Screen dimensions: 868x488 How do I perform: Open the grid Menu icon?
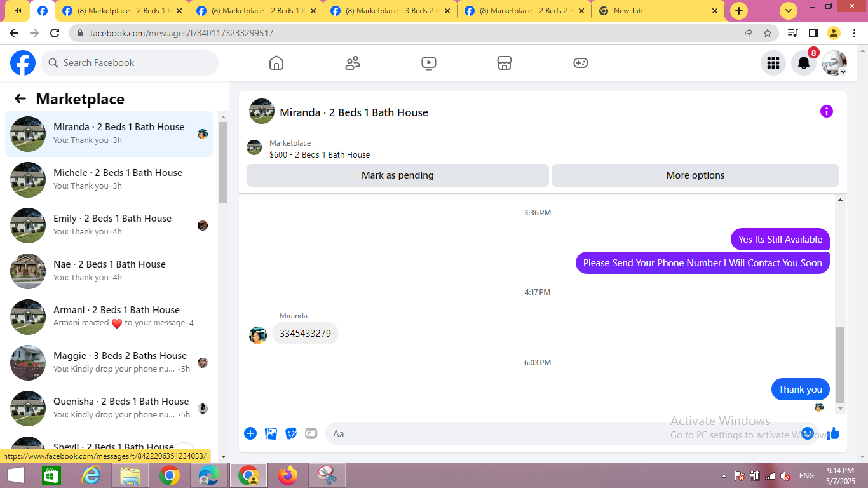(773, 63)
